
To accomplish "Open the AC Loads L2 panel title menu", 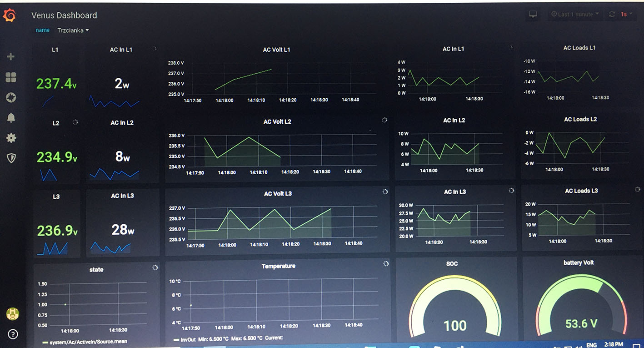I will [x=580, y=119].
